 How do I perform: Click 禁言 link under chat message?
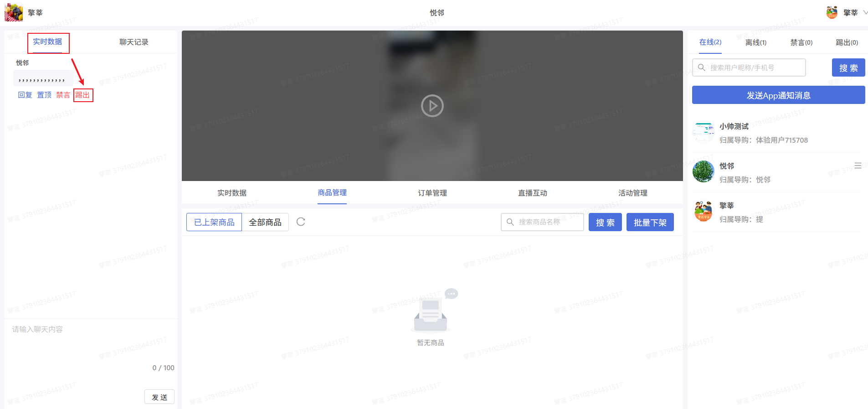(63, 95)
